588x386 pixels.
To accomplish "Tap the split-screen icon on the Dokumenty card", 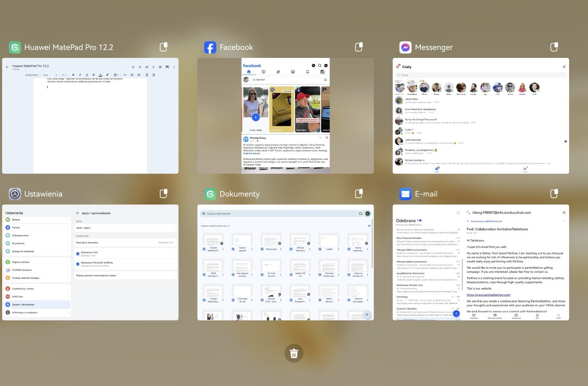I will click(x=359, y=194).
